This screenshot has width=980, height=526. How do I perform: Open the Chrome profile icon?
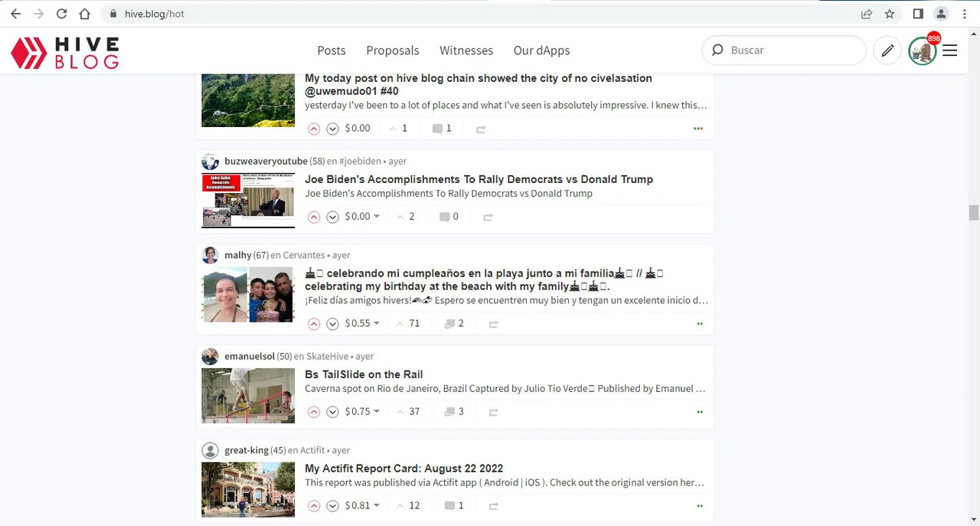[x=942, y=14]
